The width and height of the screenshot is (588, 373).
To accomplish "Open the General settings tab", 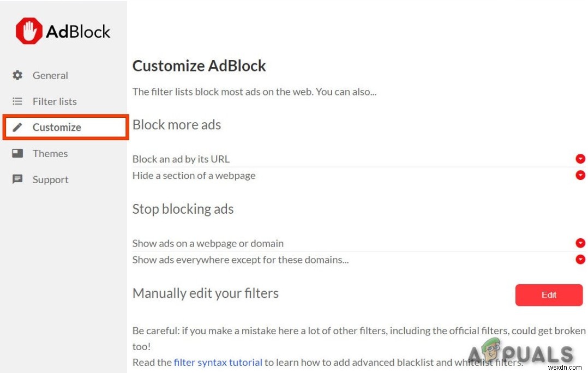I will 50,75.
